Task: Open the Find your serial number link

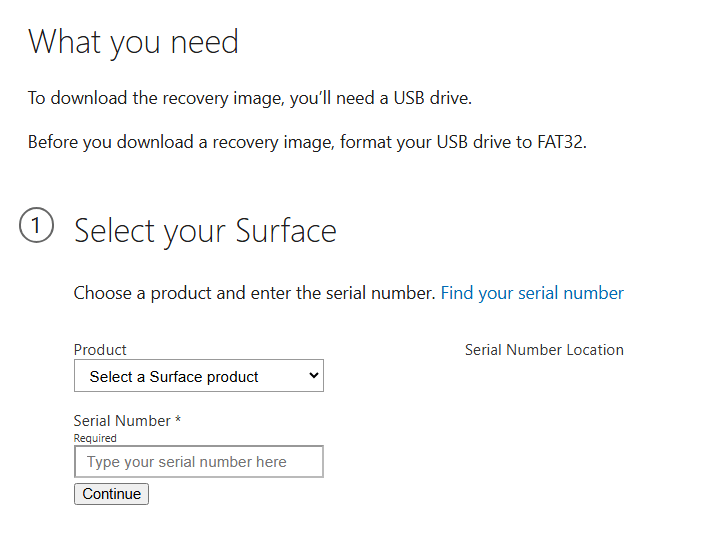Action: click(x=532, y=293)
